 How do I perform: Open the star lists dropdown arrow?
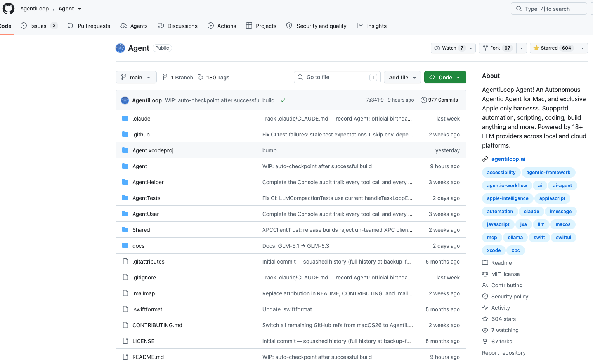click(583, 48)
